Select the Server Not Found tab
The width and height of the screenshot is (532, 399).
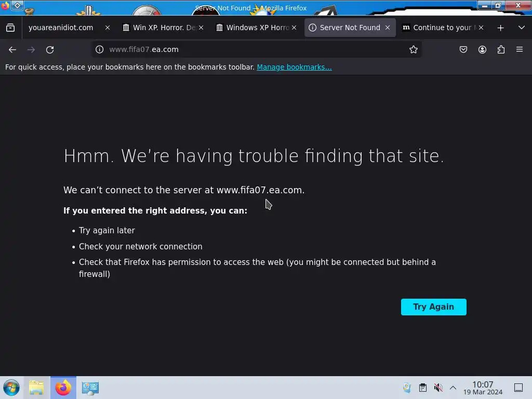[x=350, y=28]
